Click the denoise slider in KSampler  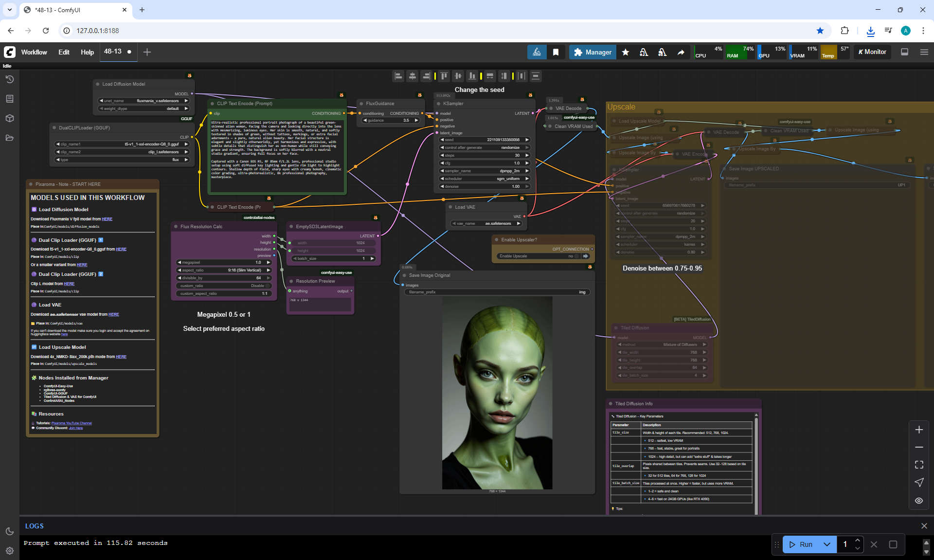[484, 186]
